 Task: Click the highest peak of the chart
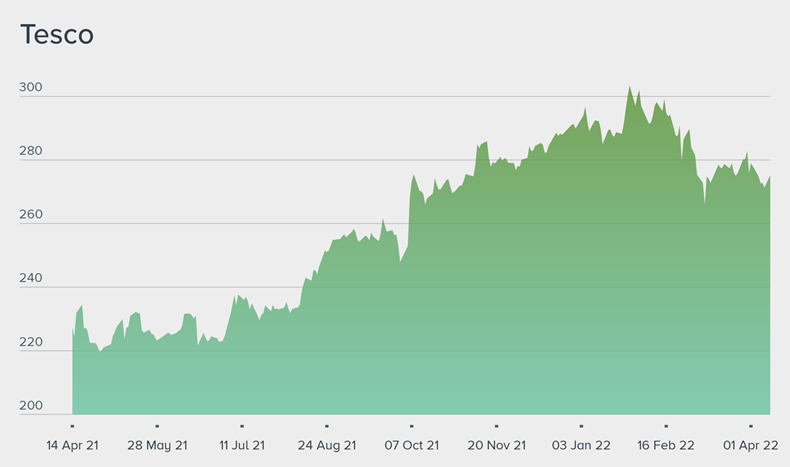[x=630, y=87]
